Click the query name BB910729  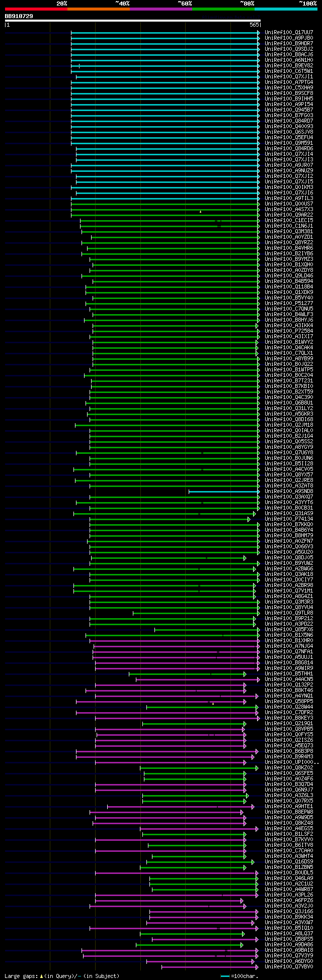click(19, 16)
